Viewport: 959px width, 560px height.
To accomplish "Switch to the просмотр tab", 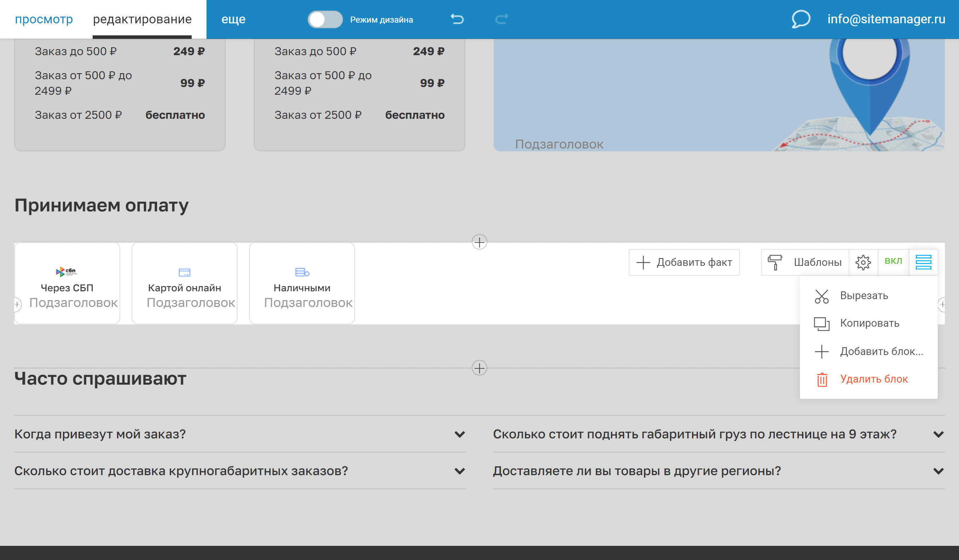I will pyautogui.click(x=44, y=19).
